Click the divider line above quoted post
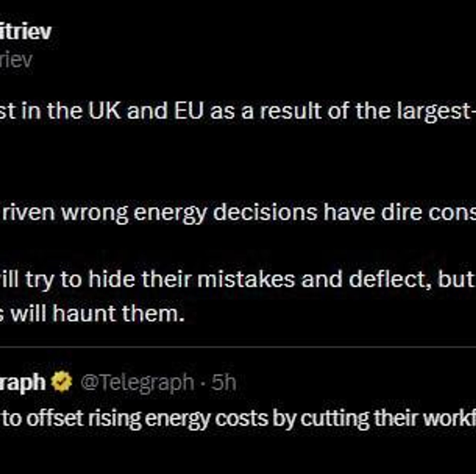 (238, 347)
